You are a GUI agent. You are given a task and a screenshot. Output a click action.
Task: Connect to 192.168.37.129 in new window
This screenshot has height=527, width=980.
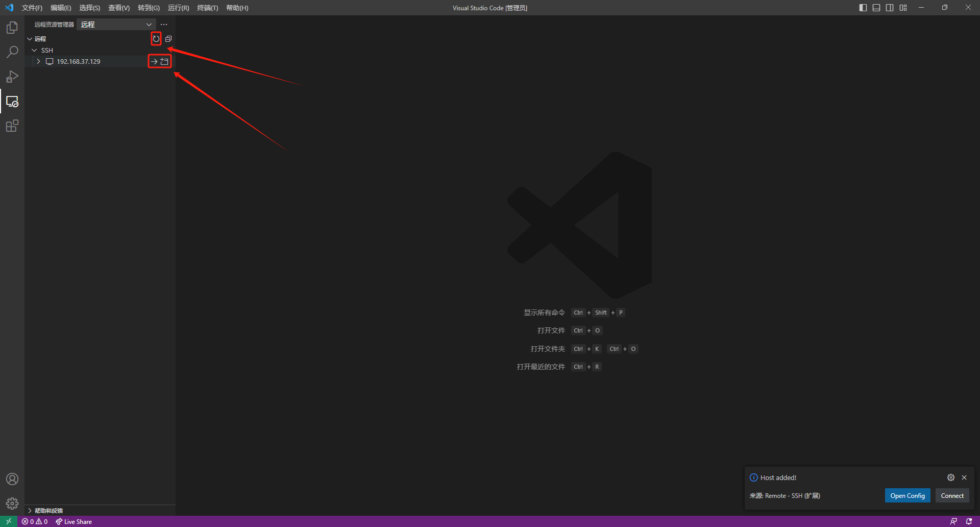click(x=164, y=61)
